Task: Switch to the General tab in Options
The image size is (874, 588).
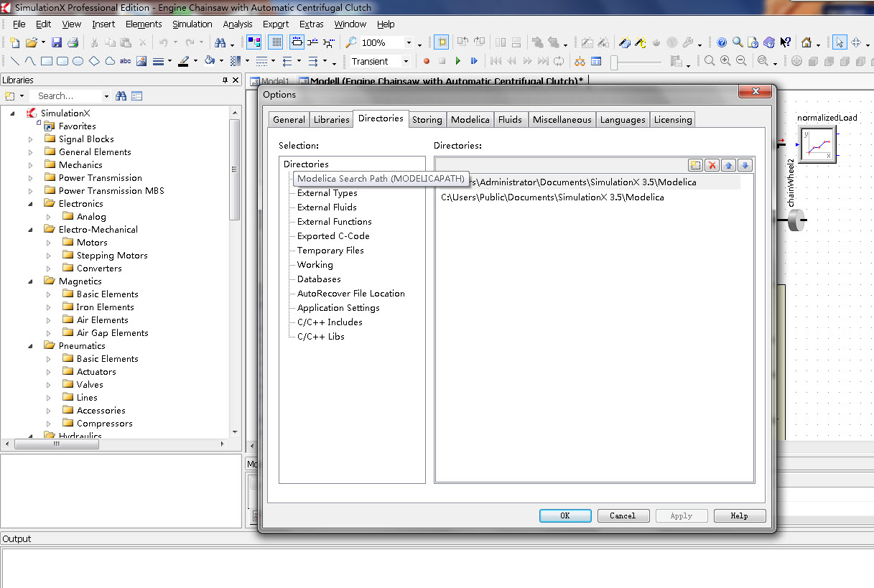Action: (289, 120)
